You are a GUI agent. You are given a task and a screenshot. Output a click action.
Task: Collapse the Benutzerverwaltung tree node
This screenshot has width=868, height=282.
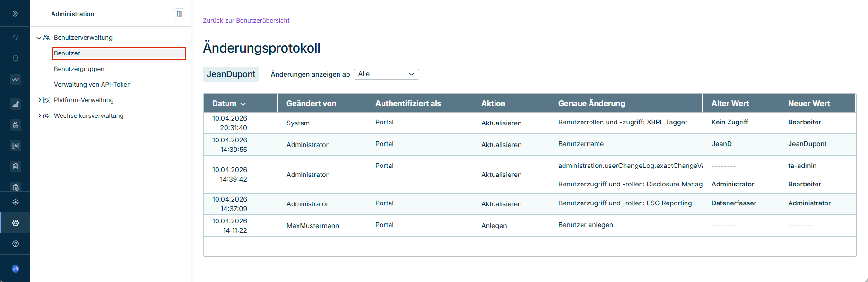tap(39, 38)
